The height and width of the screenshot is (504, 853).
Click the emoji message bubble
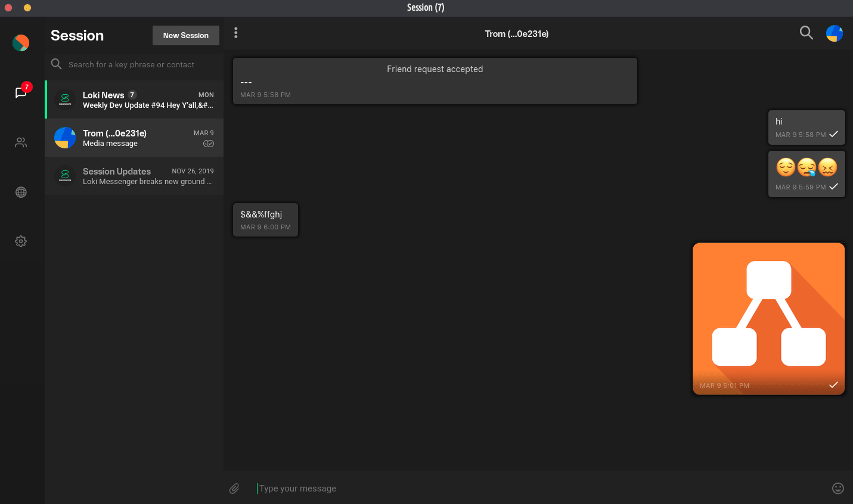807,173
